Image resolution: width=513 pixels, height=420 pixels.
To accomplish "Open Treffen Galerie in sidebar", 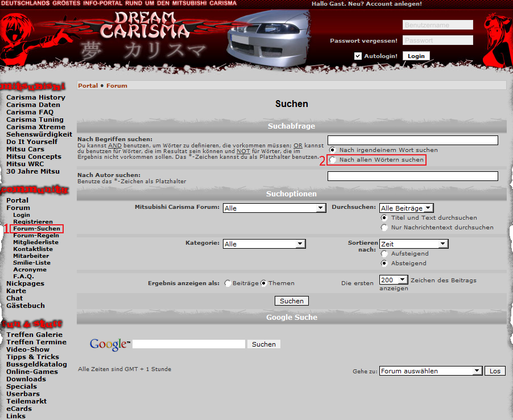I will click(x=34, y=335).
